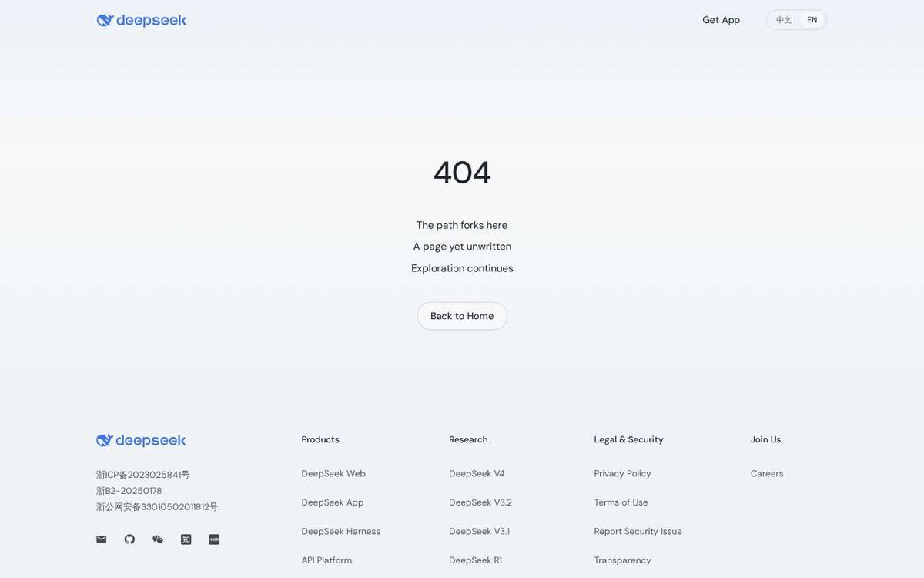Click Get App in the header
924x578 pixels.
point(721,20)
